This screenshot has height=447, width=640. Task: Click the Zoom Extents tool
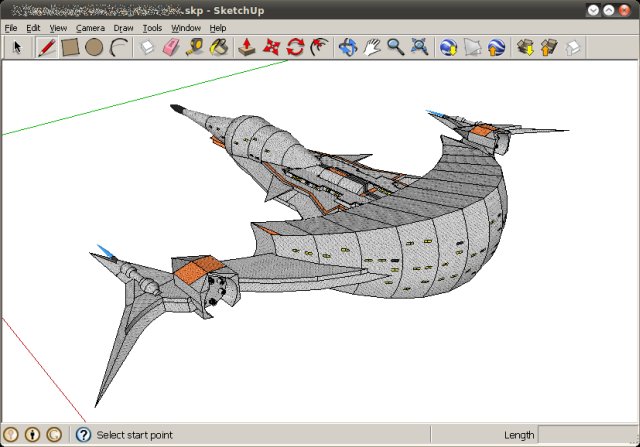420,47
